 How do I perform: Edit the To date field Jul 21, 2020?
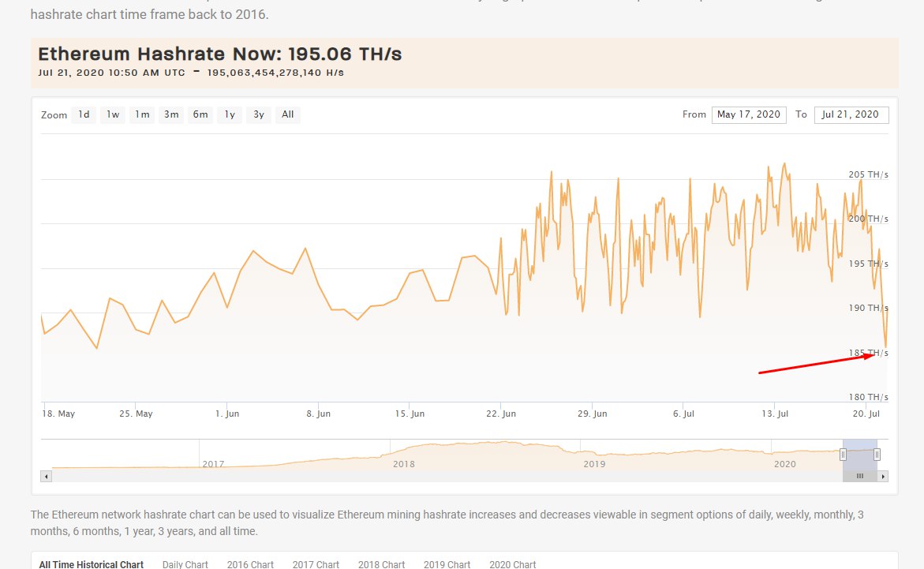[x=851, y=114]
